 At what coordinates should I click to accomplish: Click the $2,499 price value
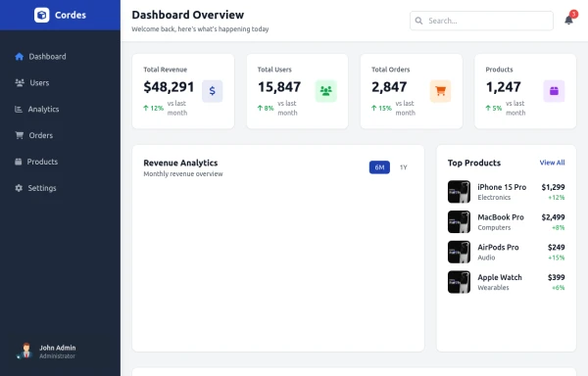point(553,217)
